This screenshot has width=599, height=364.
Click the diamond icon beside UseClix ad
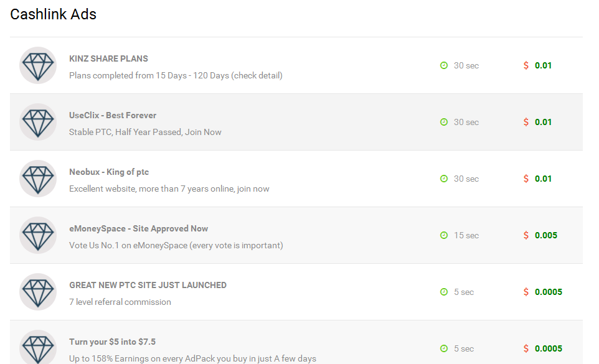pyautogui.click(x=38, y=122)
